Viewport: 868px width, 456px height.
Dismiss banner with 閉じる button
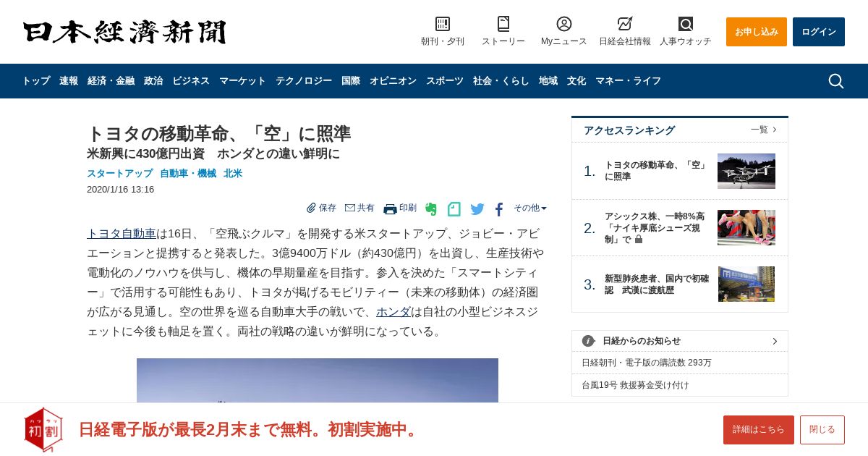[x=822, y=430]
